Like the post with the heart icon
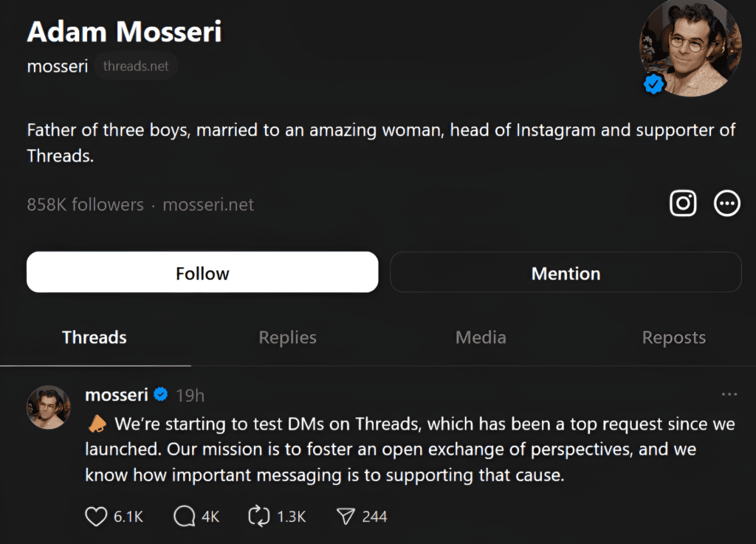Screen dimensions: 756x544 (96, 516)
